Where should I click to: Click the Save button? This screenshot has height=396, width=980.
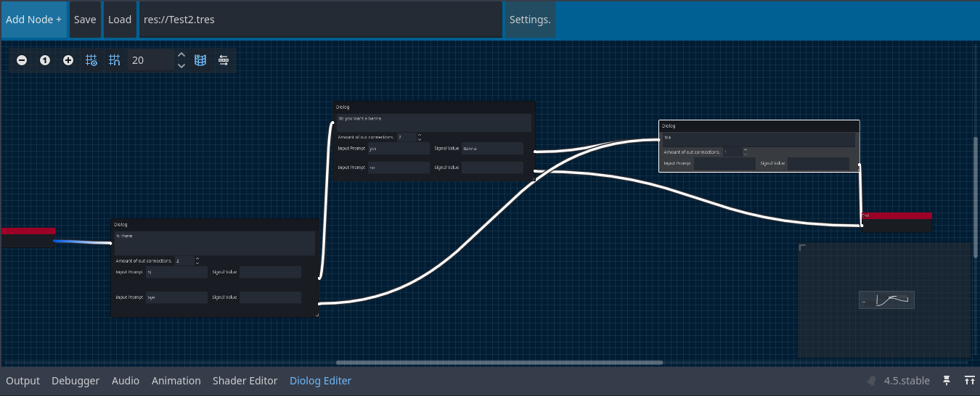pos(85,20)
